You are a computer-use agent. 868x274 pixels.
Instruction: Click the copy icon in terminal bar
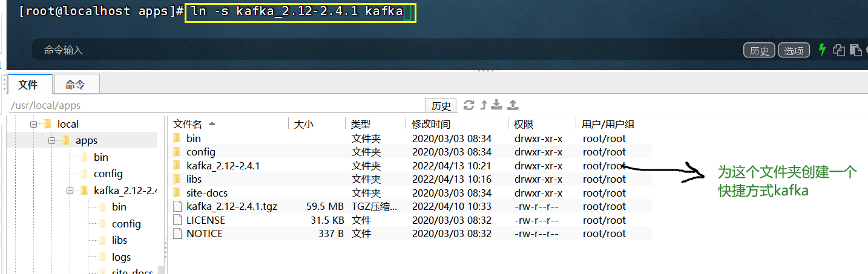point(839,50)
